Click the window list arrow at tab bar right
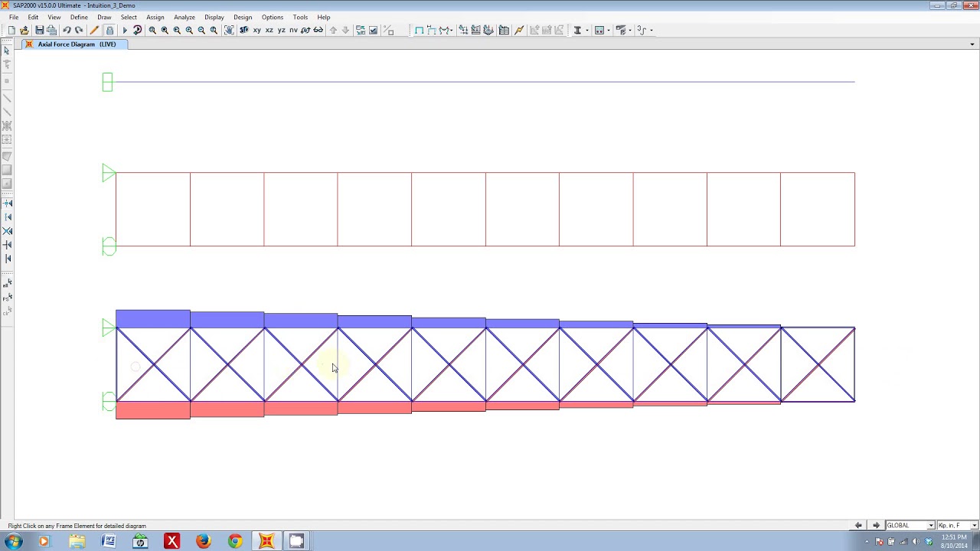 point(973,44)
